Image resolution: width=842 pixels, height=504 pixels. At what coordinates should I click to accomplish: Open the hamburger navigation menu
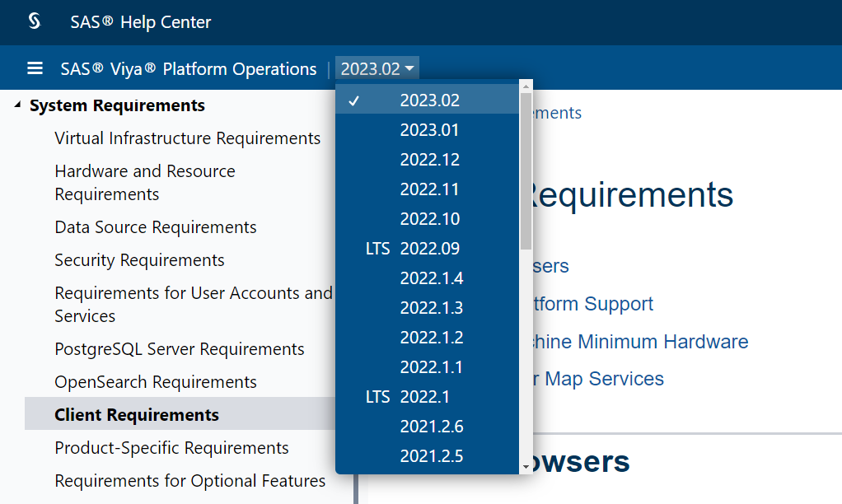point(35,68)
